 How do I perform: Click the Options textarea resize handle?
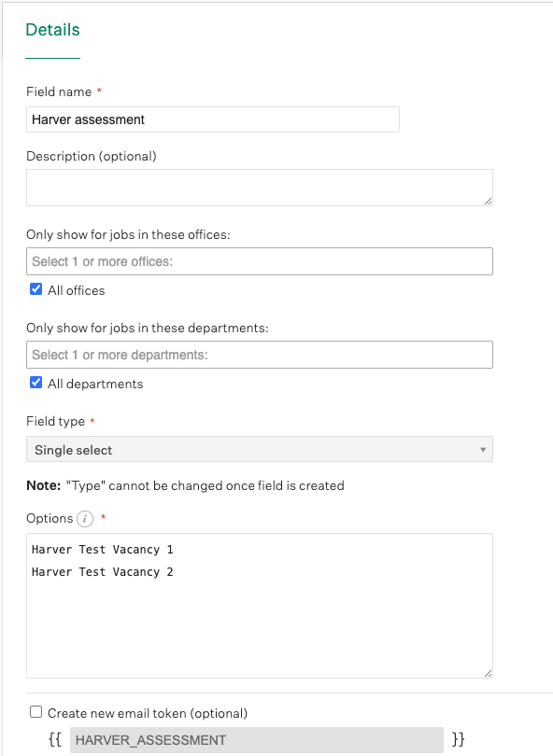(488, 673)
